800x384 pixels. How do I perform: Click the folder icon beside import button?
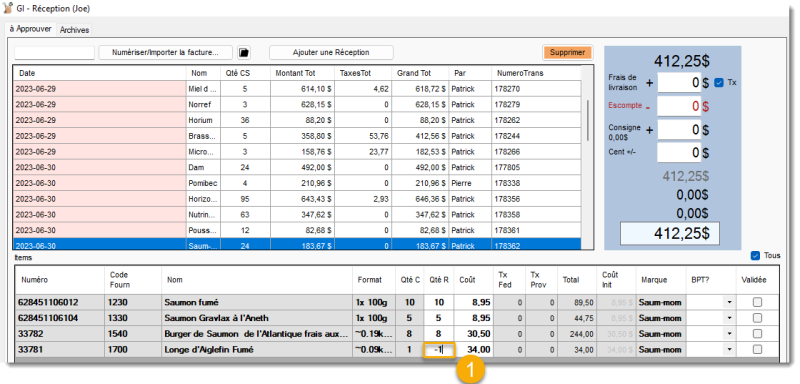[x=244, y=53]
